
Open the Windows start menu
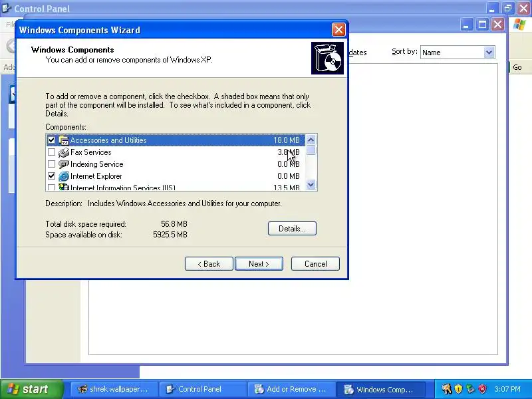(x=31, y=389)
